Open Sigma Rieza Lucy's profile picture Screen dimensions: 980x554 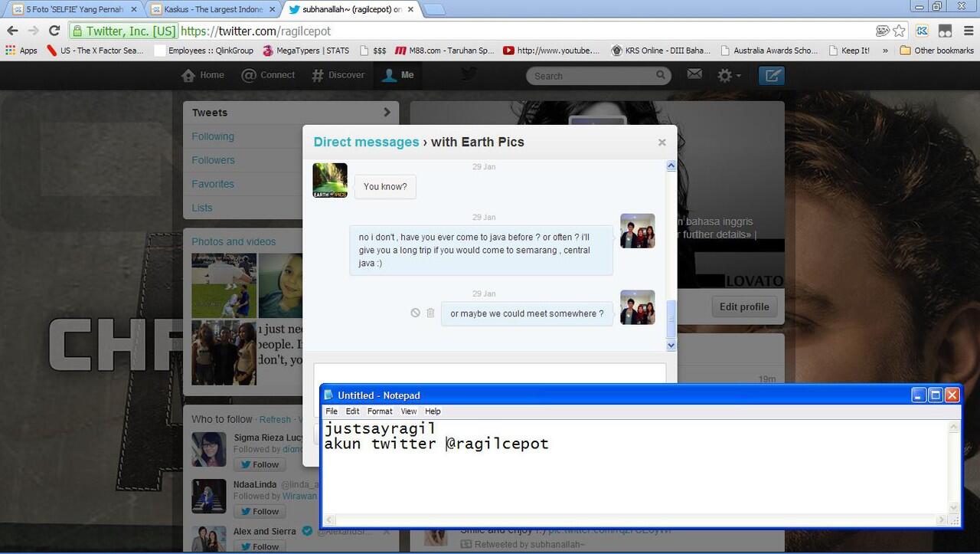coord(208,449)
